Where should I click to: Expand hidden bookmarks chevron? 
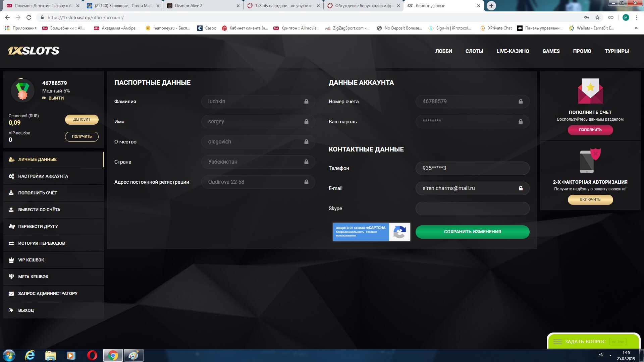click(636, 28)
